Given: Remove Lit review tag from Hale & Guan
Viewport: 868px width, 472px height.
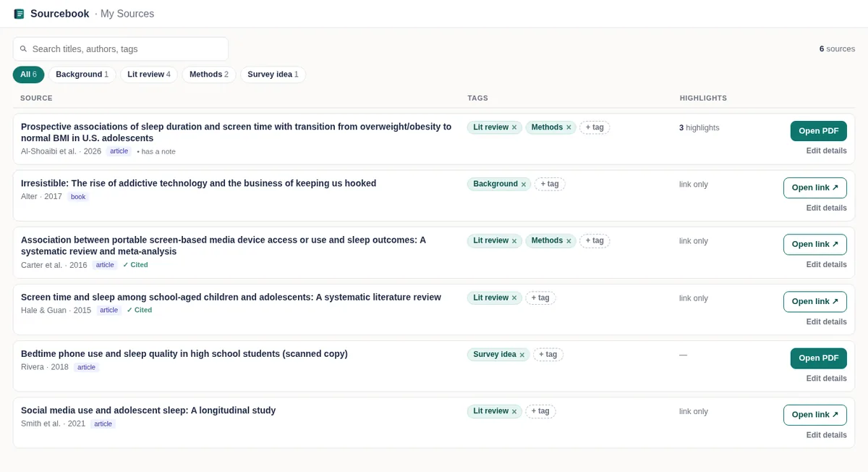Looking at the screenshot, I should [514, 298].
